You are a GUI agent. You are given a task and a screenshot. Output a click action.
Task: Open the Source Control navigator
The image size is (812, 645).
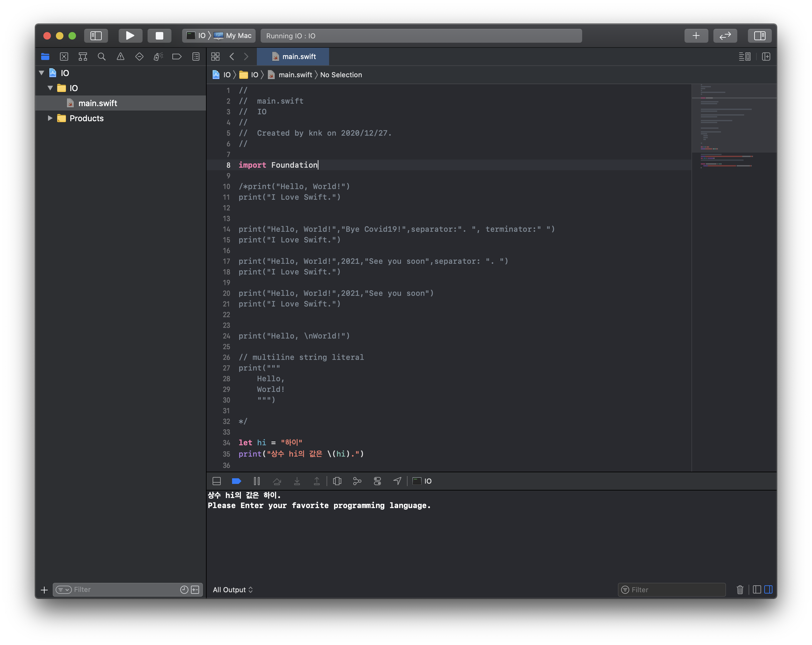(64, 57)
